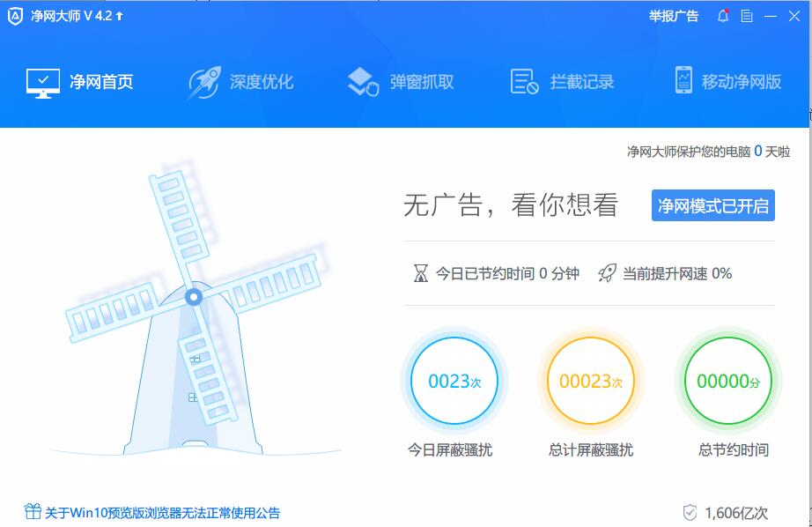Screen dimensions: 812x527
Task: Click the gift icon beside the announcement
Action: click(x=33, y=511)
